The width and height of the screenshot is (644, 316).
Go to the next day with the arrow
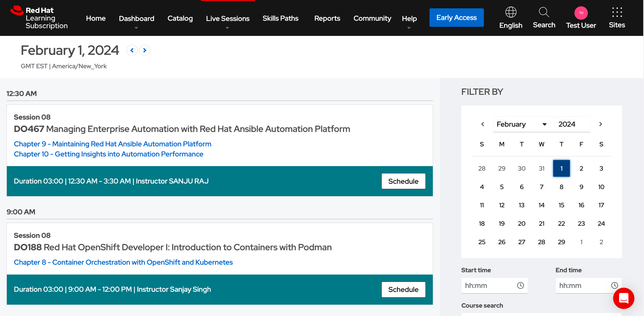pos(145,50)
